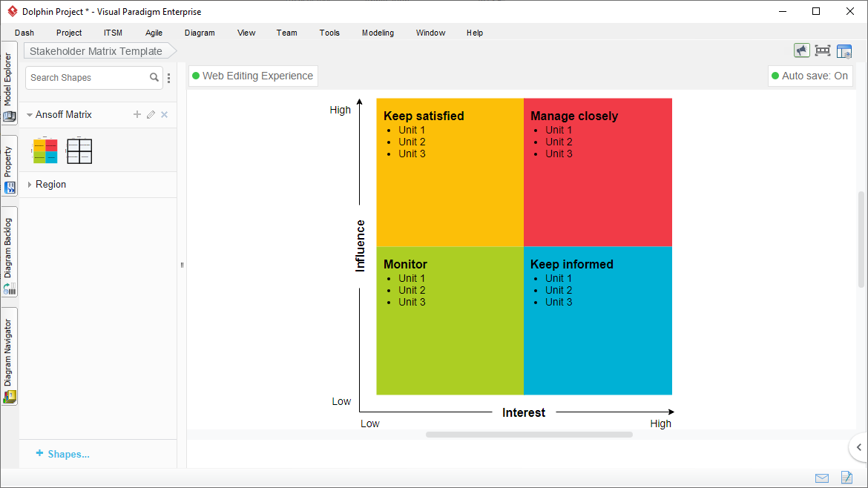Add a new Ansoff Matrix with plus button
Viewport: 868px width, 488px height.
tap(137, 114)
